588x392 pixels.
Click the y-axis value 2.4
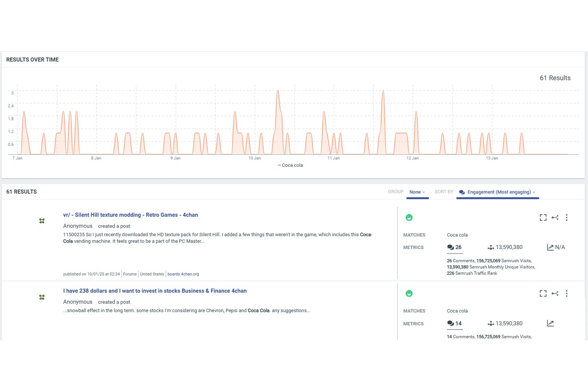pos(11,106)
